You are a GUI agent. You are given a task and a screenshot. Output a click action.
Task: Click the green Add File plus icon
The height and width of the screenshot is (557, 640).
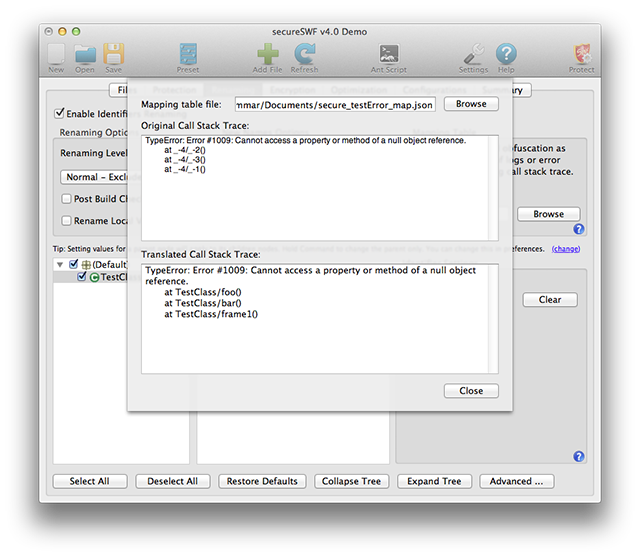point(267,54)
